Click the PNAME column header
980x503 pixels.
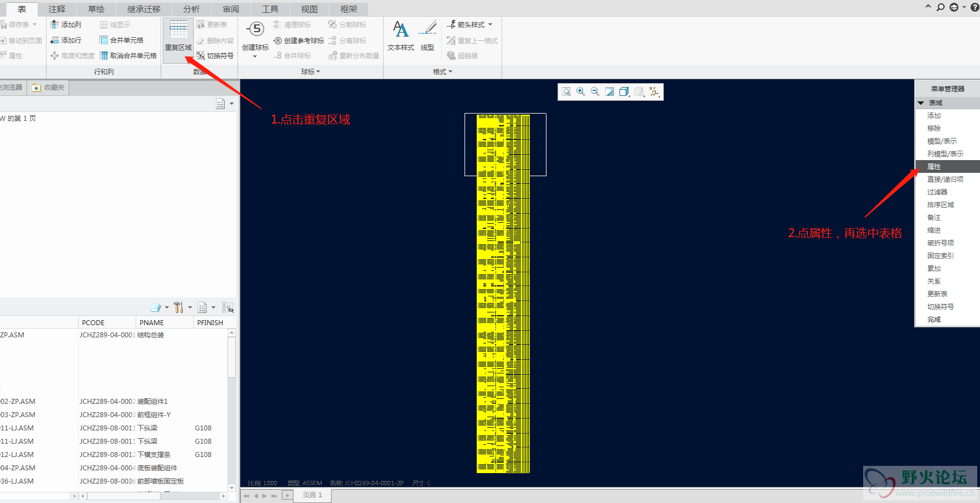pos(164,322)
